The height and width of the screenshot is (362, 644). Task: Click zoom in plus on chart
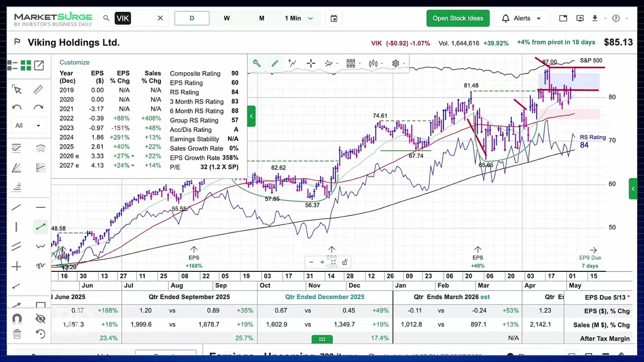pos(322,262)
